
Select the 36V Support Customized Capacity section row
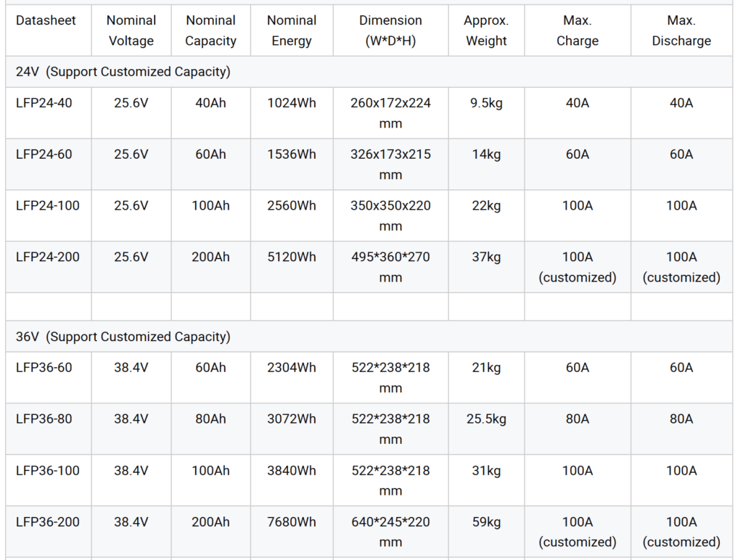(123, 337)
